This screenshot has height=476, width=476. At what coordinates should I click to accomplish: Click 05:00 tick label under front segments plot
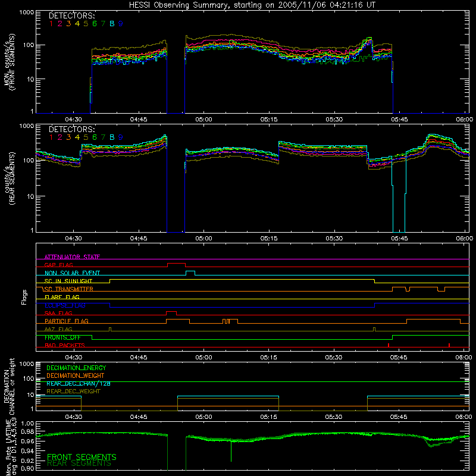203,120
